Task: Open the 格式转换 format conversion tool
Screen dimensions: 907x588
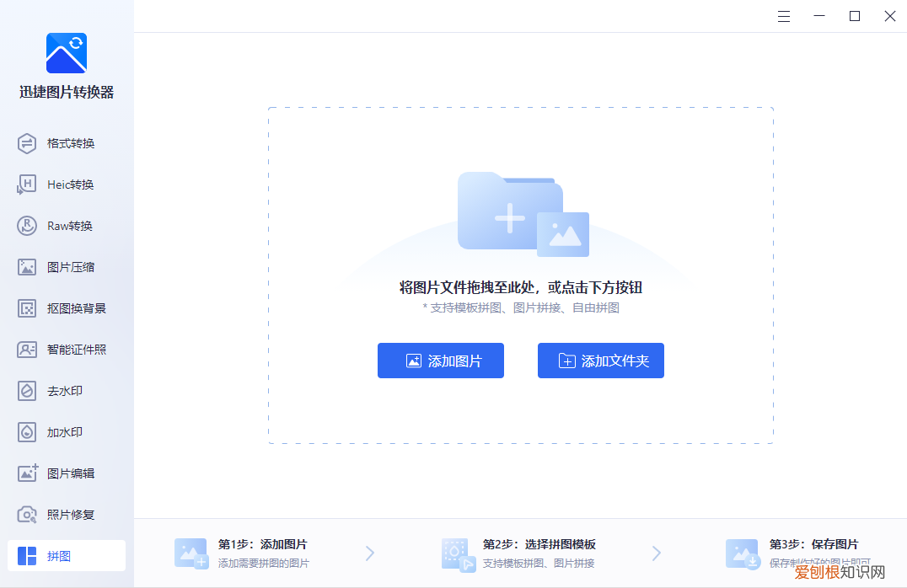Action: pos(67,143)
